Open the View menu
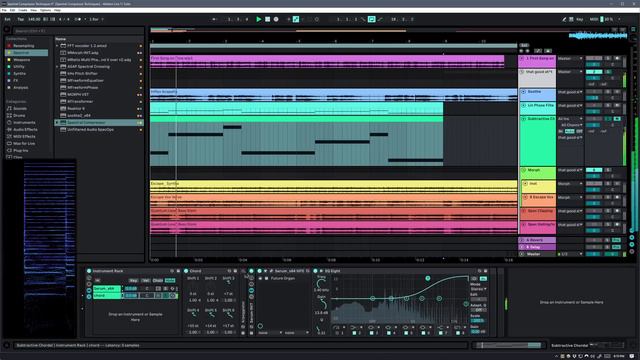The image size is (640, 360). [33, 10]
